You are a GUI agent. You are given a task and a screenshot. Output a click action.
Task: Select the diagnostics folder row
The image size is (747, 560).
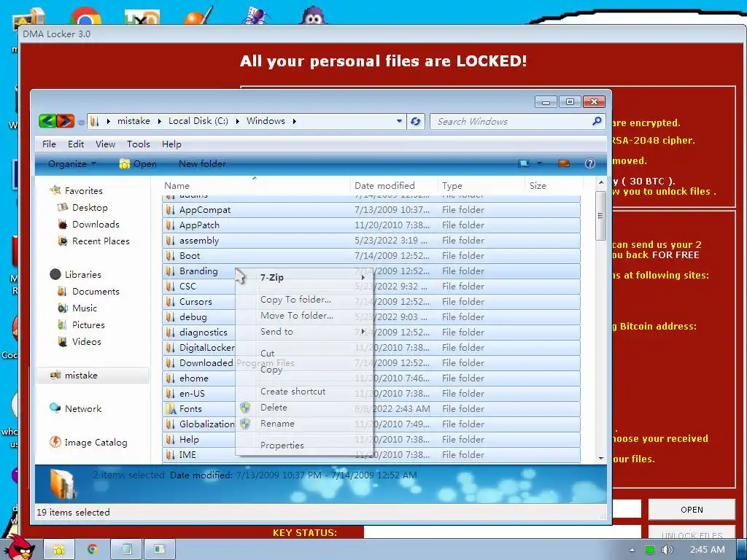[371, 332]
